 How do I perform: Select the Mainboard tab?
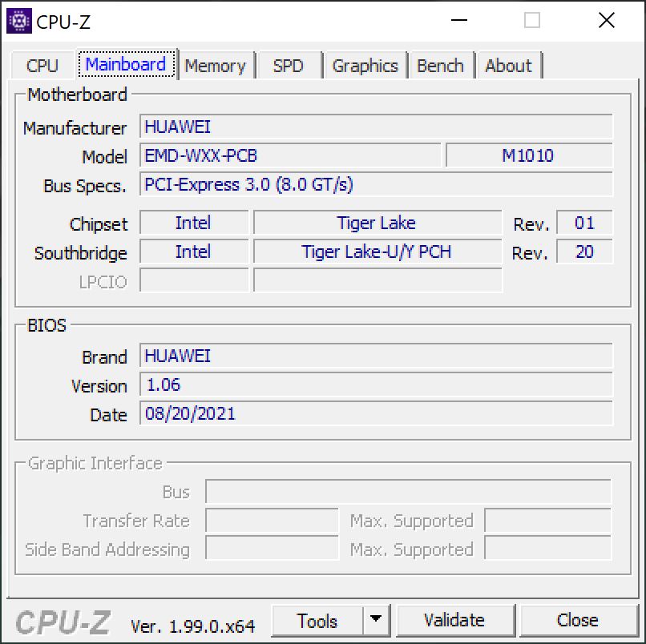pos(126,64)
